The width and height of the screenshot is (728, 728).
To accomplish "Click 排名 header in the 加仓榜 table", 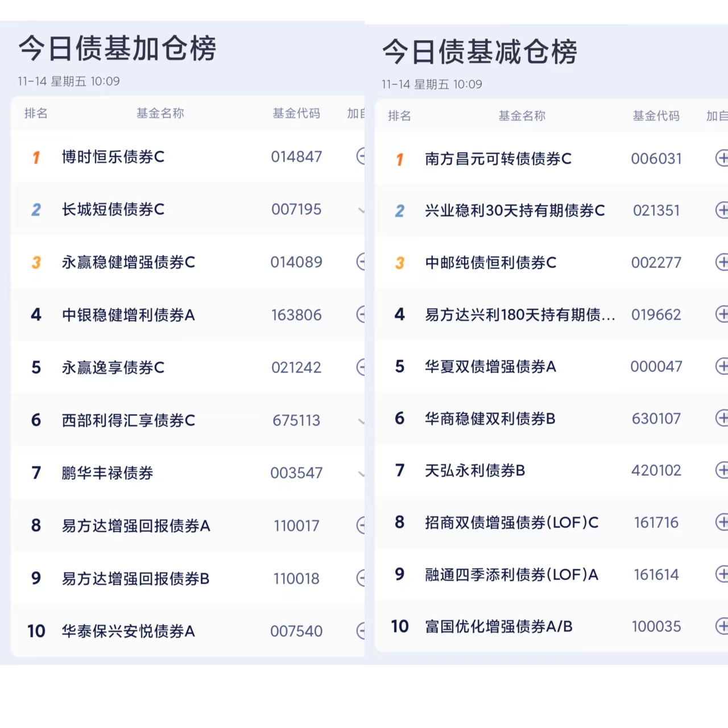I will 36,113.
